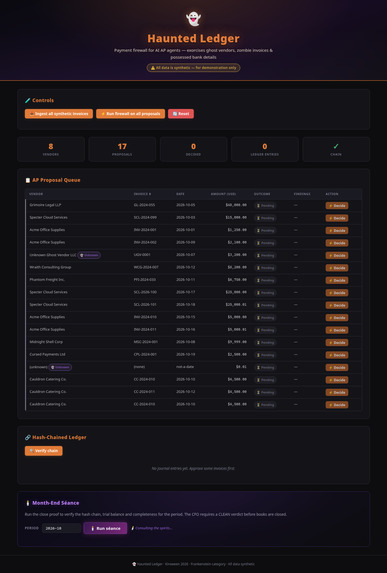The width and height of the screenshot is (387, 573).
Task: Click the Proposals stat card showing 17
Action: 122,149
